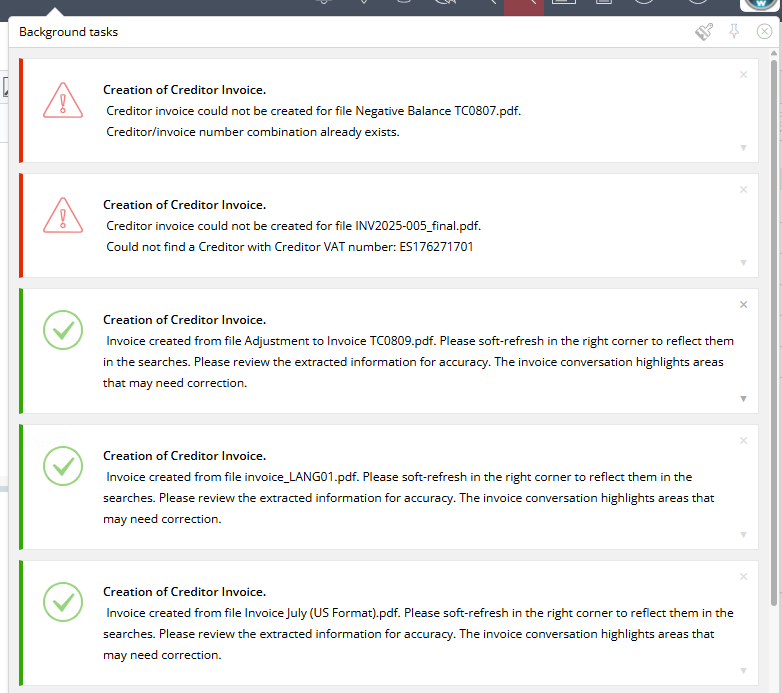Expand the INV2025-005_final.pdf notification details
Viewport: 782px width, 693px height.
pyautogui.click(x=743, y=263)
